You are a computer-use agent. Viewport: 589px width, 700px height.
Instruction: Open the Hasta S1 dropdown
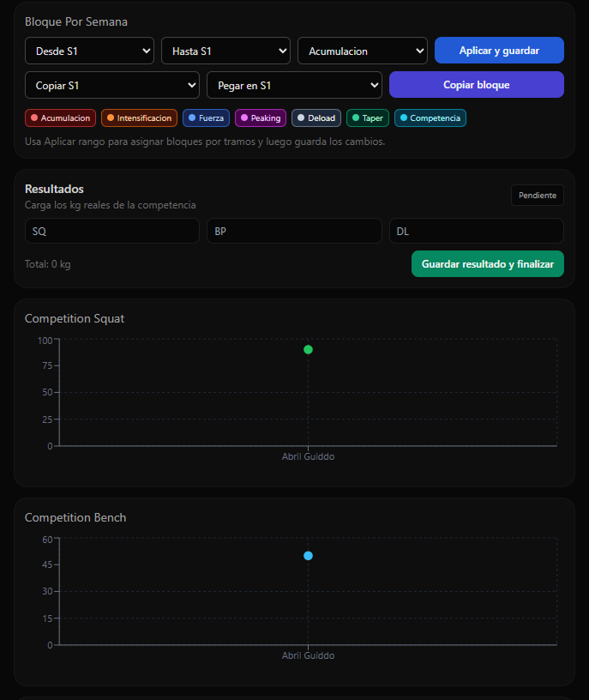click(x=225, y=51)
